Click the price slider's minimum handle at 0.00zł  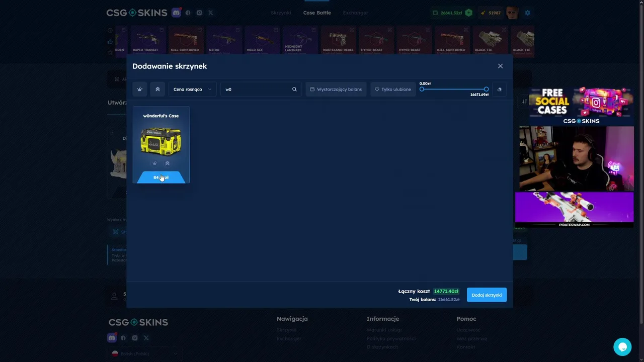pos(422,89)
